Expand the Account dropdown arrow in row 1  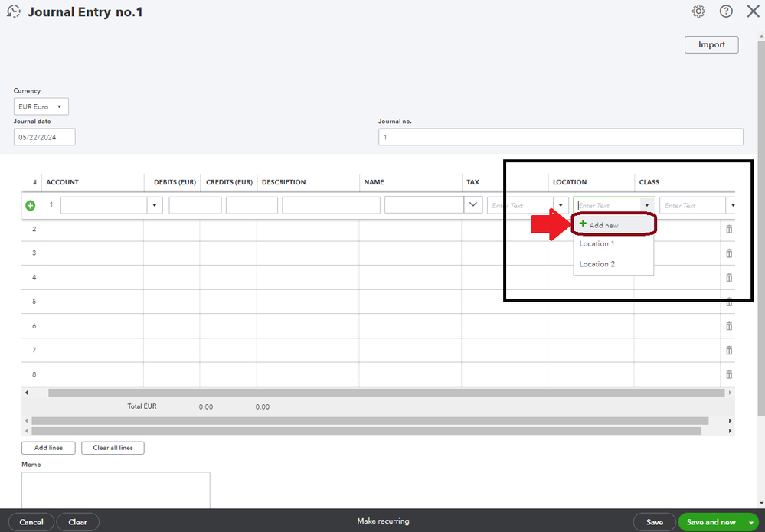(155, 205)
